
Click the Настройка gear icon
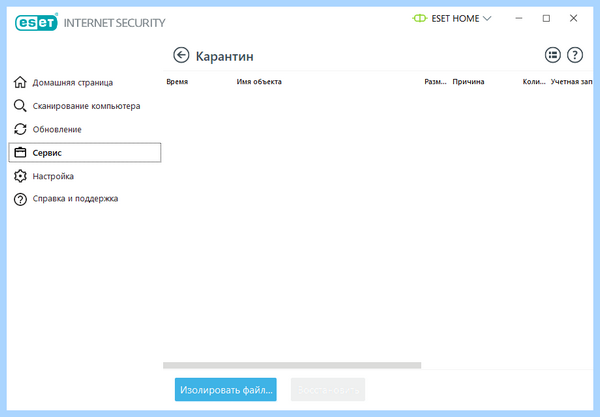[x=20, y=176]
